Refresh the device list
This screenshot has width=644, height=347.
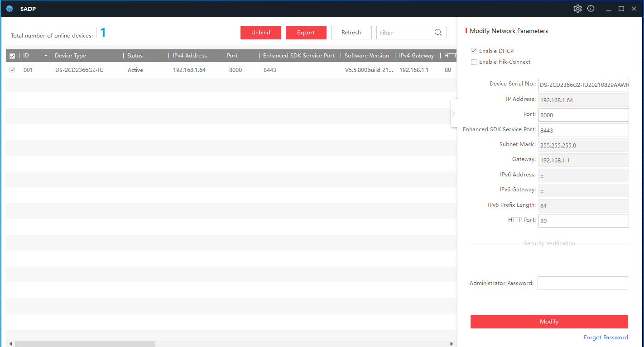(351, 33)
